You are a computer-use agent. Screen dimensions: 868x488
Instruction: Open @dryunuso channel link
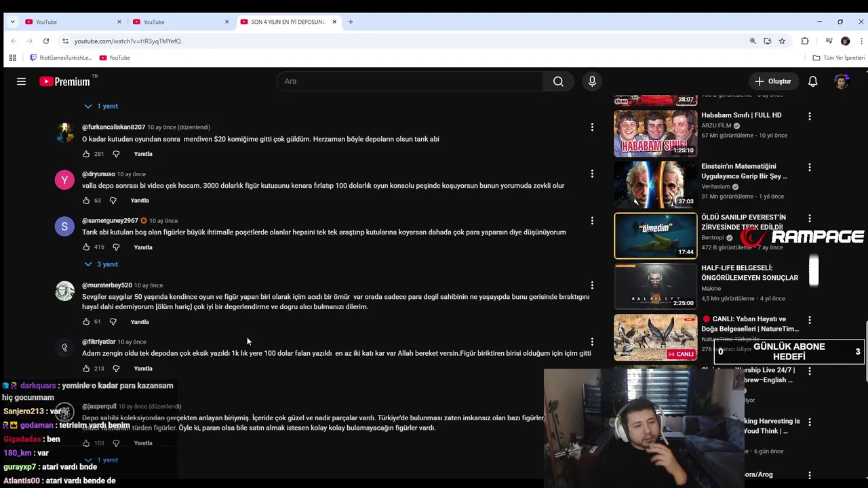(98, 174)
